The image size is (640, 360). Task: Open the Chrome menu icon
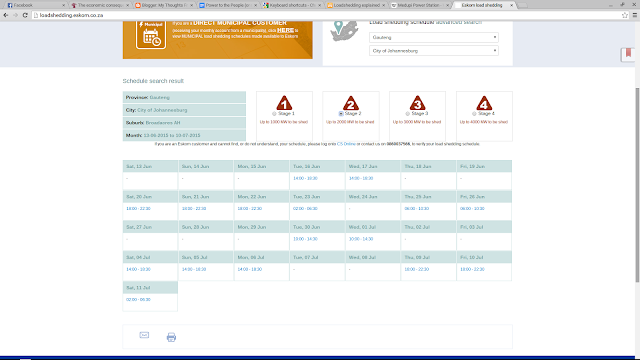point(635,15)
